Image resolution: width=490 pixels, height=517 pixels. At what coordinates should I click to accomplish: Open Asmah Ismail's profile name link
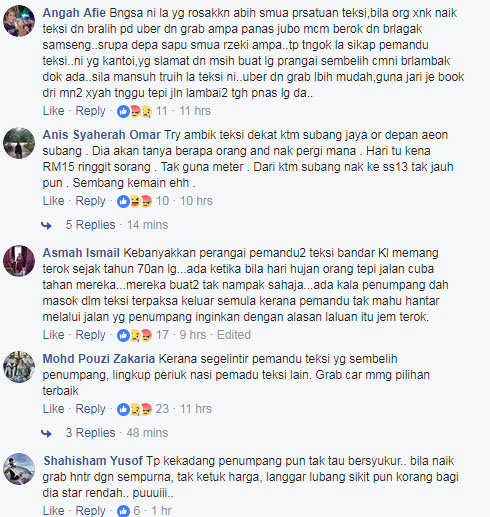(81, 253)
